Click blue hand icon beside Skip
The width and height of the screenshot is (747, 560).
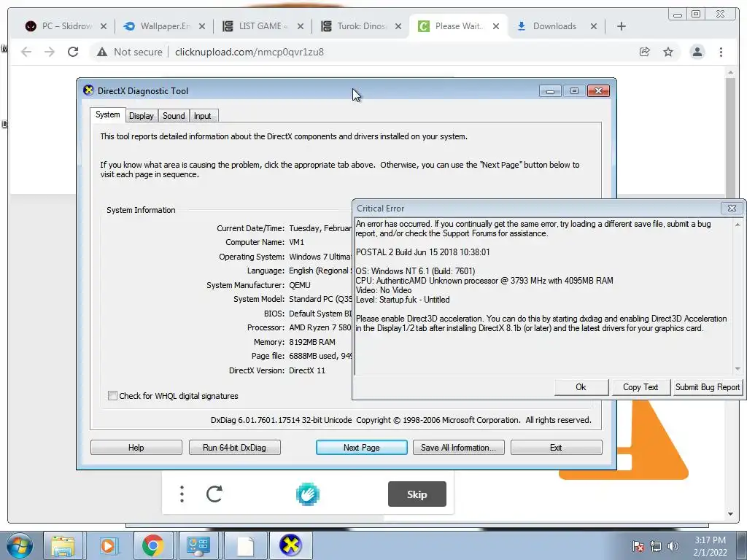click(x=308, y=494)
